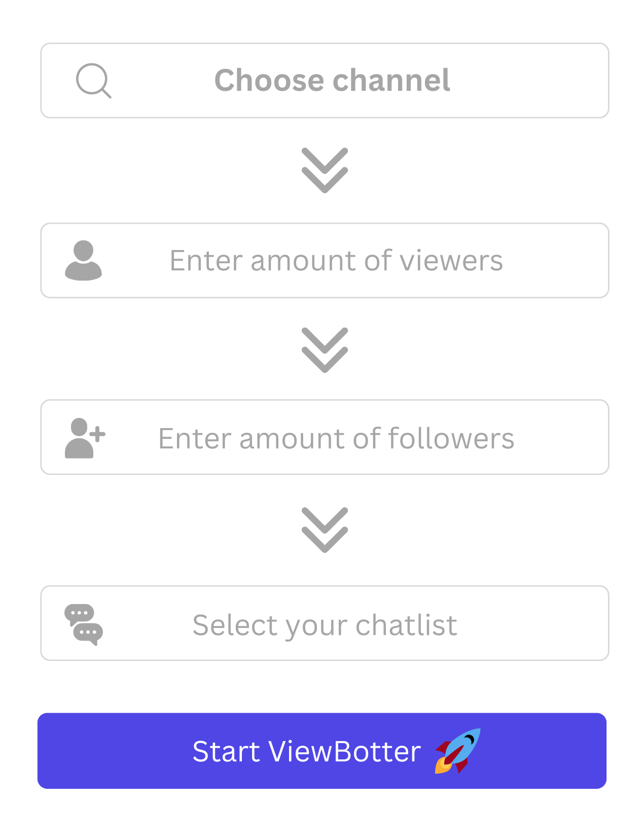
Task: Click "Enter amount of viewers" placeholder text
Action: [x=336, y=260]
